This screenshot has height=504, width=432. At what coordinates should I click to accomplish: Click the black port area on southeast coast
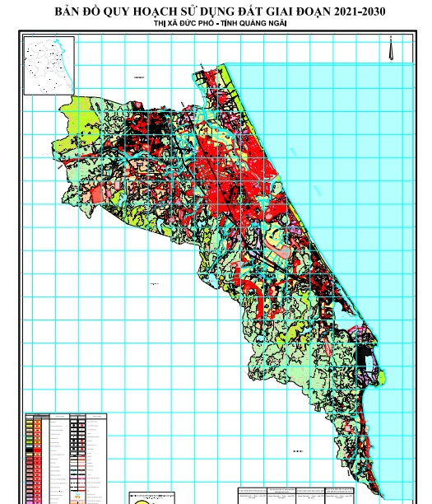(x=363, y=353)
